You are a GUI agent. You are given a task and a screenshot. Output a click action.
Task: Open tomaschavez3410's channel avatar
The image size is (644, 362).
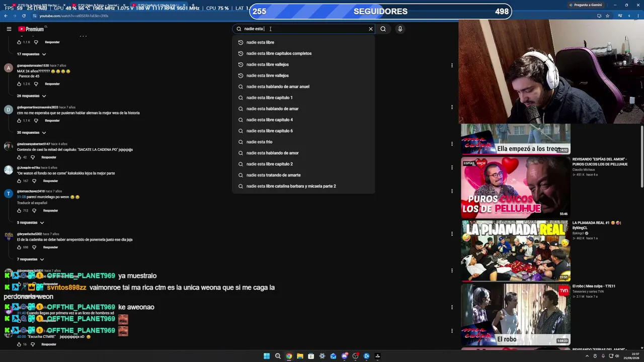coord(9,194)
